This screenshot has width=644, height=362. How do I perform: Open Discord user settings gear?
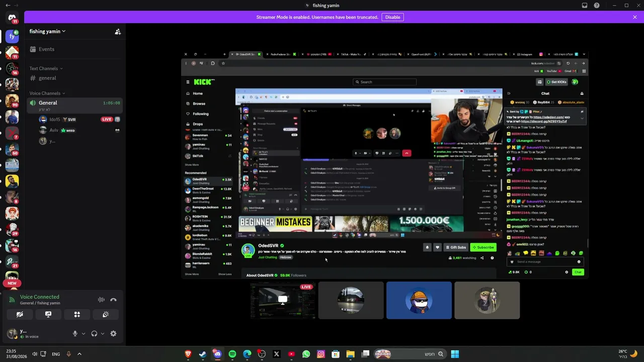[x=113, y=333]
